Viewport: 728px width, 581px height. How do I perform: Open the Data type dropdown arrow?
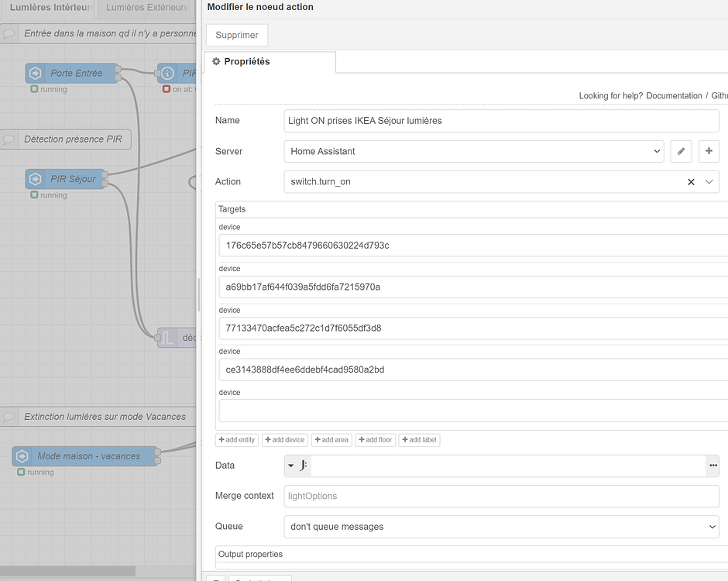(x=289, y=466)
